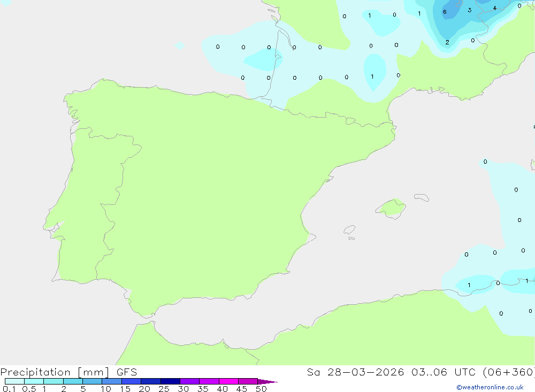This screenshot has height=392, width=535.
Task: Click legend tick label '0.1'
Action: click(x=9, y=389)
